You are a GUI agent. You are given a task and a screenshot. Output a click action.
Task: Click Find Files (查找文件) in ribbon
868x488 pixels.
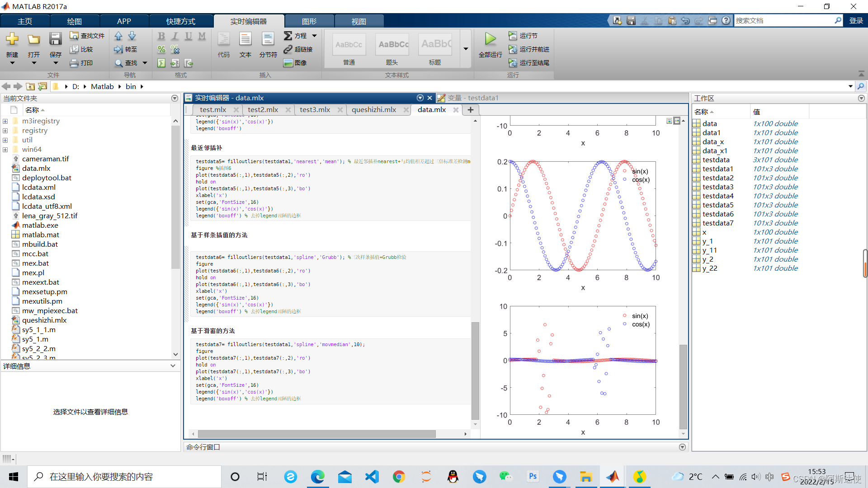(87, 36)
